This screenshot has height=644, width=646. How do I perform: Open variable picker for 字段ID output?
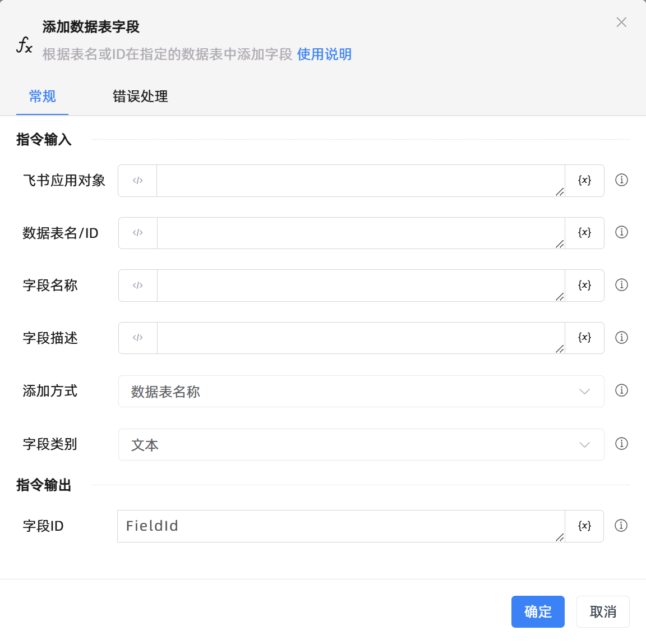pos(584,526)
